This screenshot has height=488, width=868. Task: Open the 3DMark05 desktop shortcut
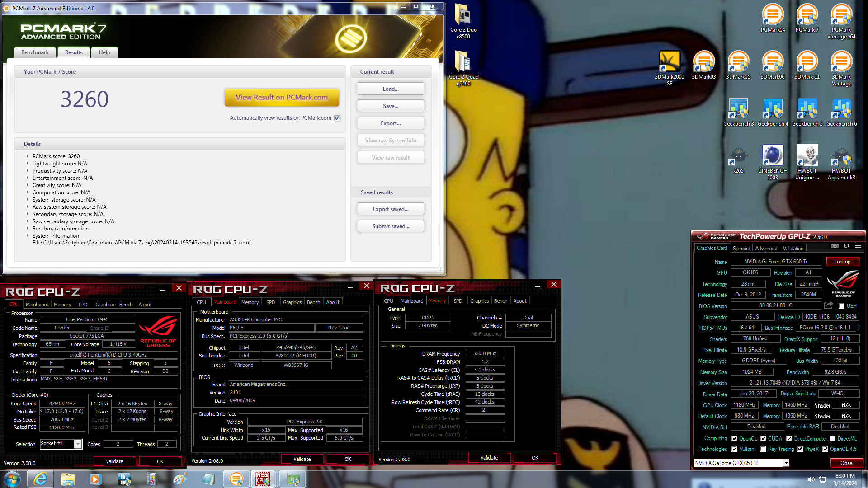pyautogui.click(x=738, y=65)
